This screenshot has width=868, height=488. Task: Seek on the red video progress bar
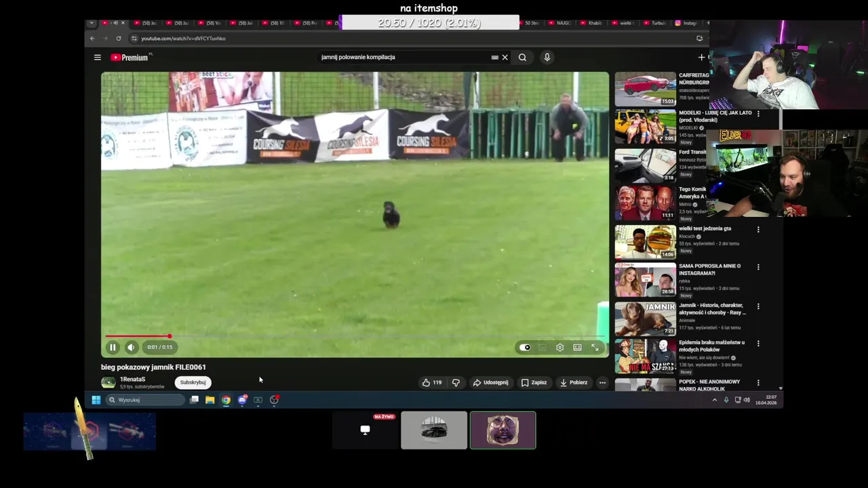[x=355, y=336]
